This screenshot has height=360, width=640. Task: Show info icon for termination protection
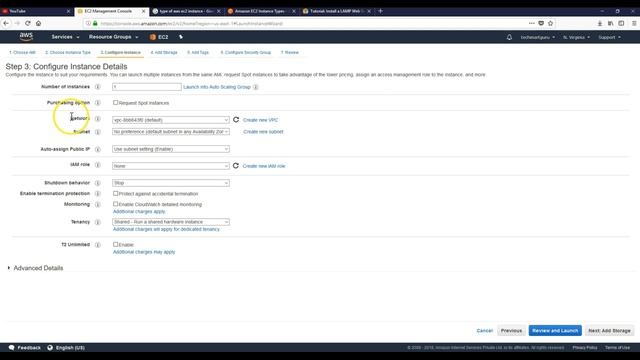point(98,193)
